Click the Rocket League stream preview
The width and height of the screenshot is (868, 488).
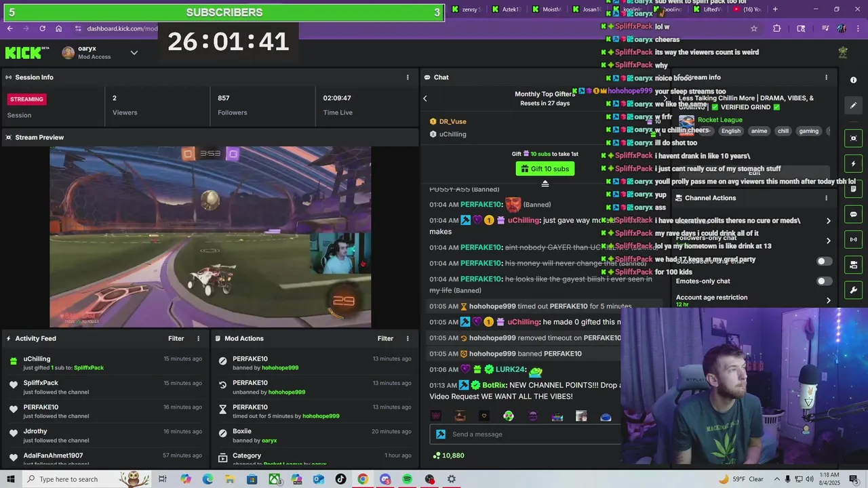pyautogui.click(x=210, y=237)
